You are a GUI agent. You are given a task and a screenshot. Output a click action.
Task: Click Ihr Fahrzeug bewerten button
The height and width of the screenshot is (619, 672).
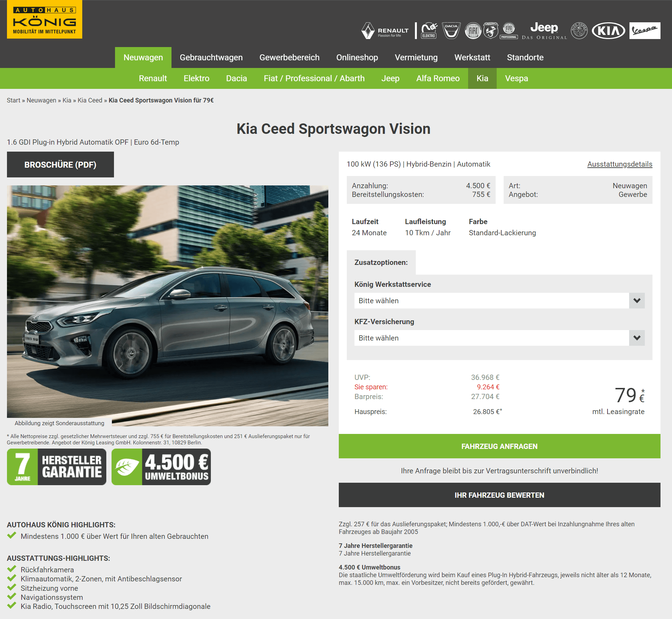click(499, 495)
